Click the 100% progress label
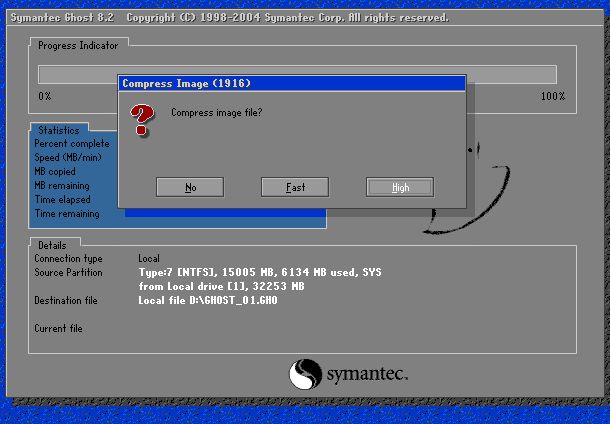The image size is (610, 424). tap(552, 96)
